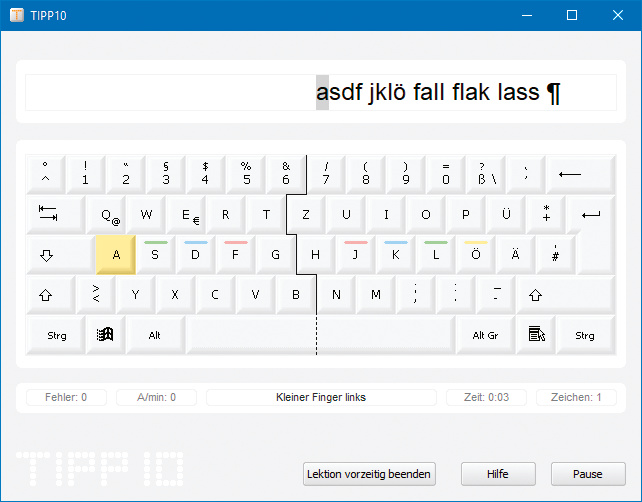Click the Backspace arrow key
Image resolution: width=642 pixels, height=502 pixels.
pos(581,174)
